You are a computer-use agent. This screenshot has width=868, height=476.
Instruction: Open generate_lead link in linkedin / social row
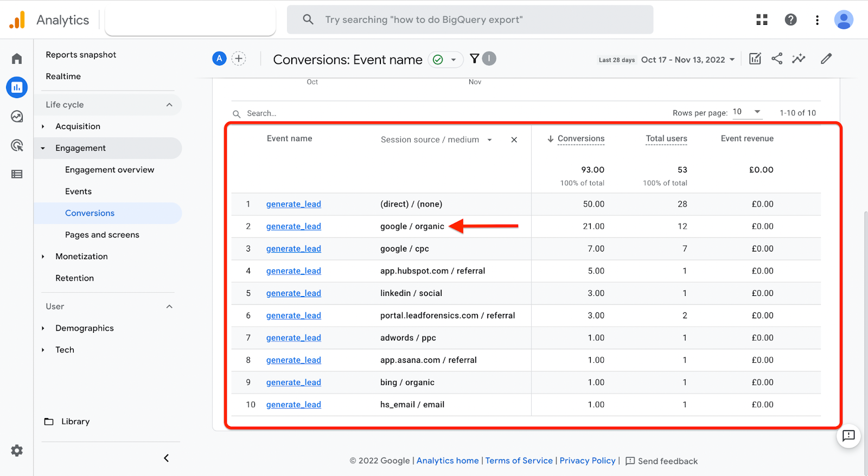[293, 293]
